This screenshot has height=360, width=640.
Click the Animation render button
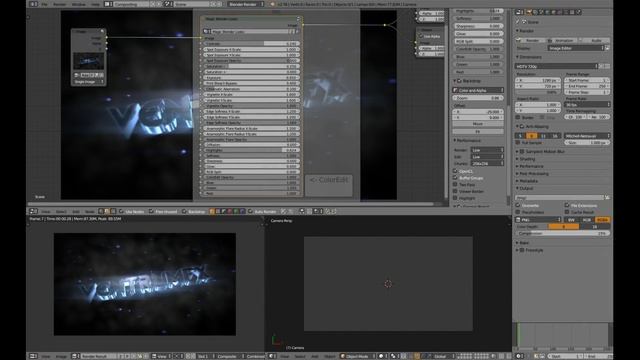click(x=562, y=40)
